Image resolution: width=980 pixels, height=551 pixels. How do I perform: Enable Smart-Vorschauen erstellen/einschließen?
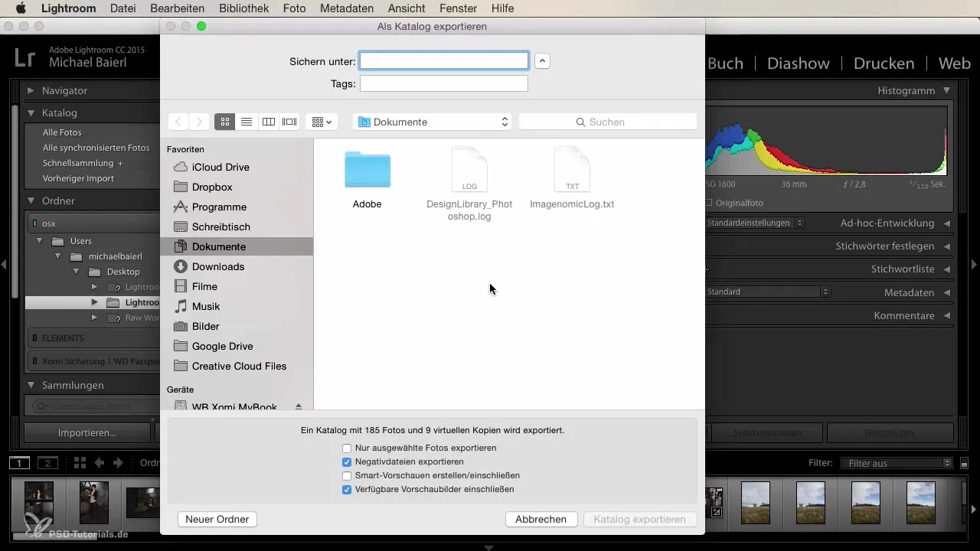point(347,476)
